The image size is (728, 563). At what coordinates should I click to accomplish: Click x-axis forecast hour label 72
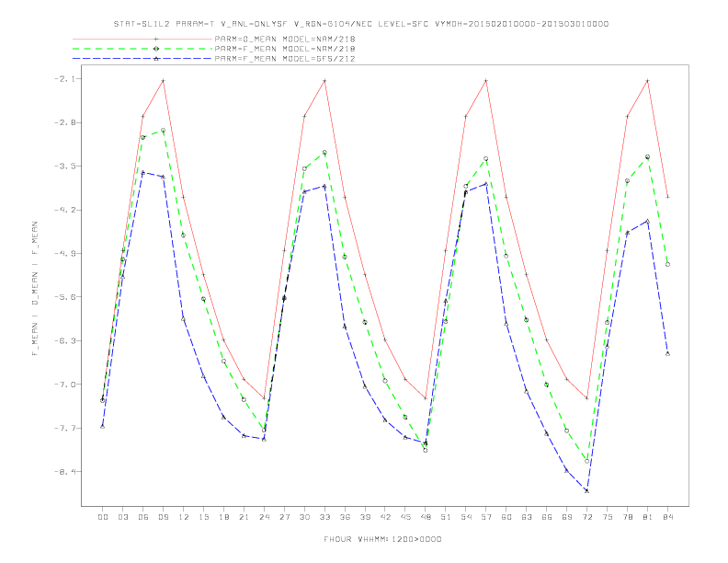(x=586, y=517)
